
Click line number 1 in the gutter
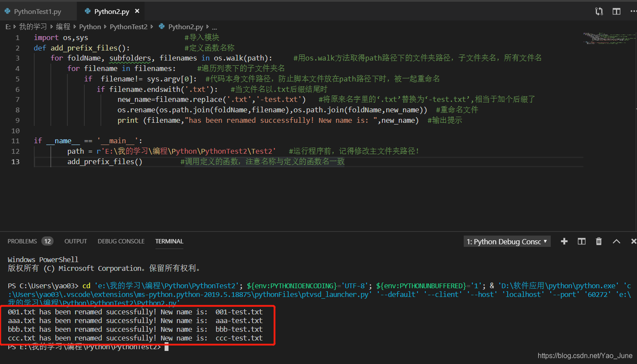tap(17, 37)
